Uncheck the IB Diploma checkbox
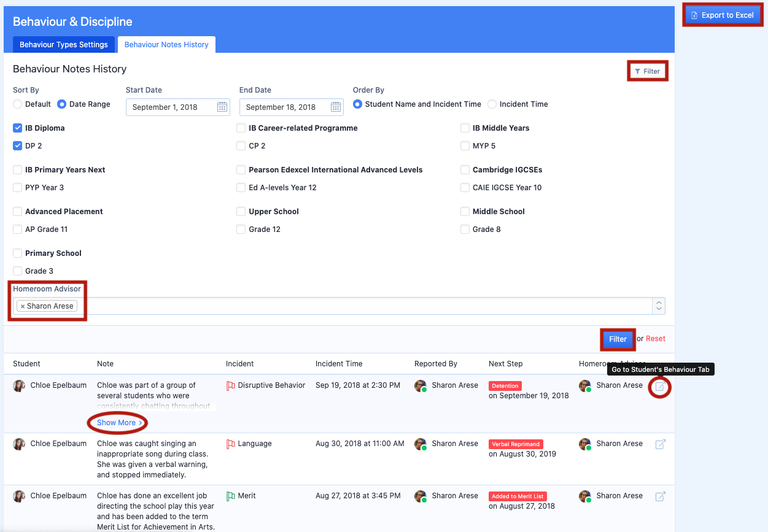 [x=18, y=128]
